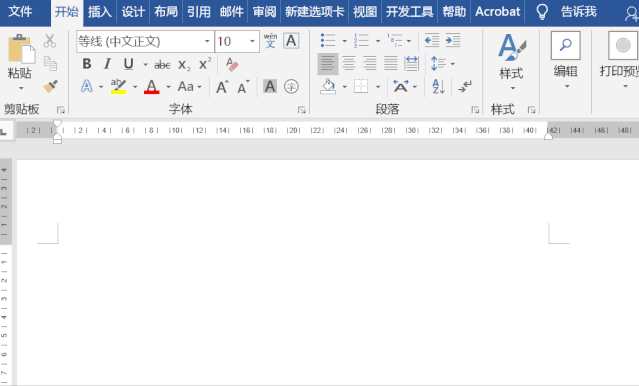Open the Paste options arrow
Viewport: 639px width, 386px height.
click(x=21, y=88)
